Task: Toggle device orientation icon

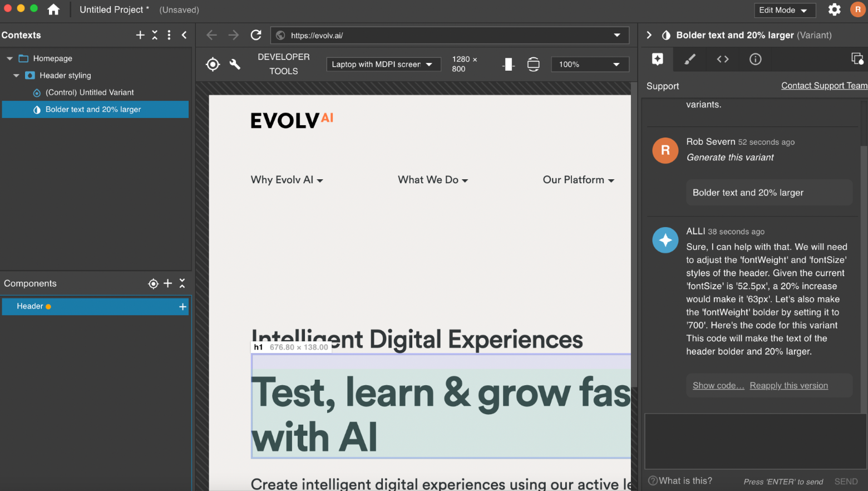Action: (x=508, y=64)
